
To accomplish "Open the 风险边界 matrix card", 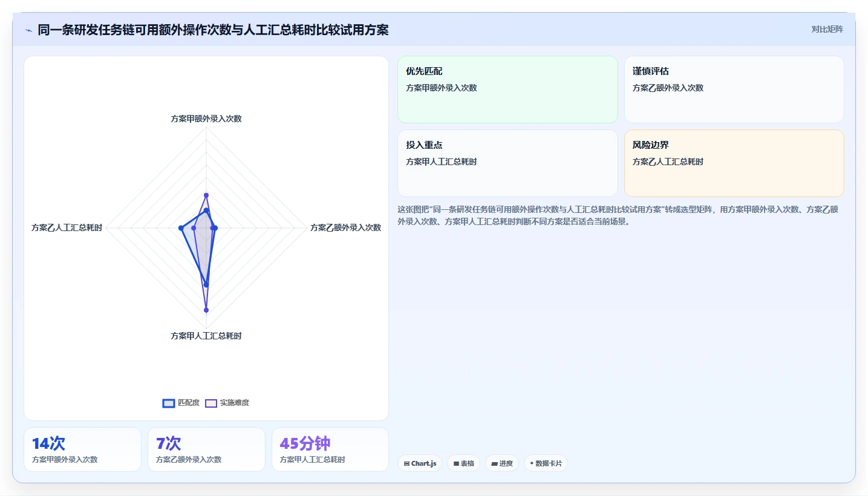I will point(734,163).
